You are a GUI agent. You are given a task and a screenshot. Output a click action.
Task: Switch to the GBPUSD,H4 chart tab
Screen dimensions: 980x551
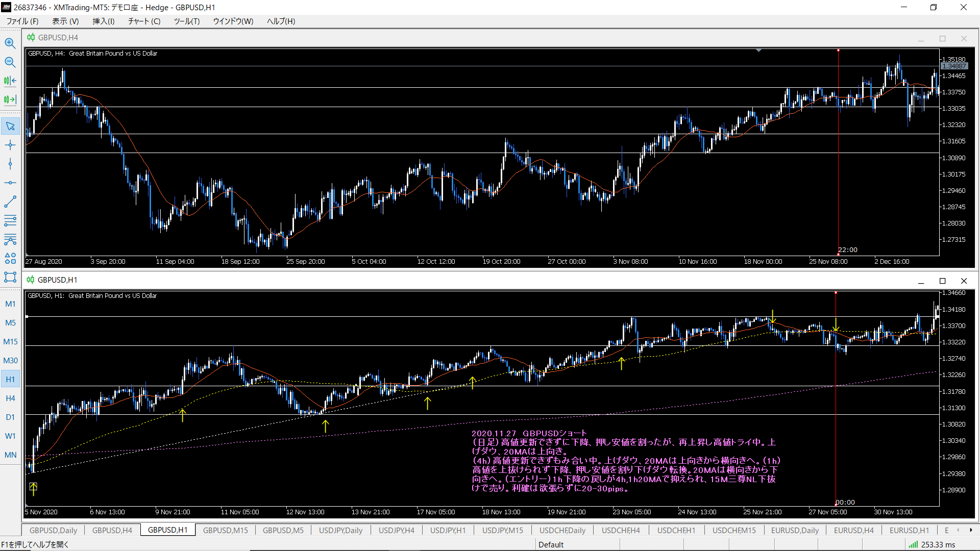(112, 530)
